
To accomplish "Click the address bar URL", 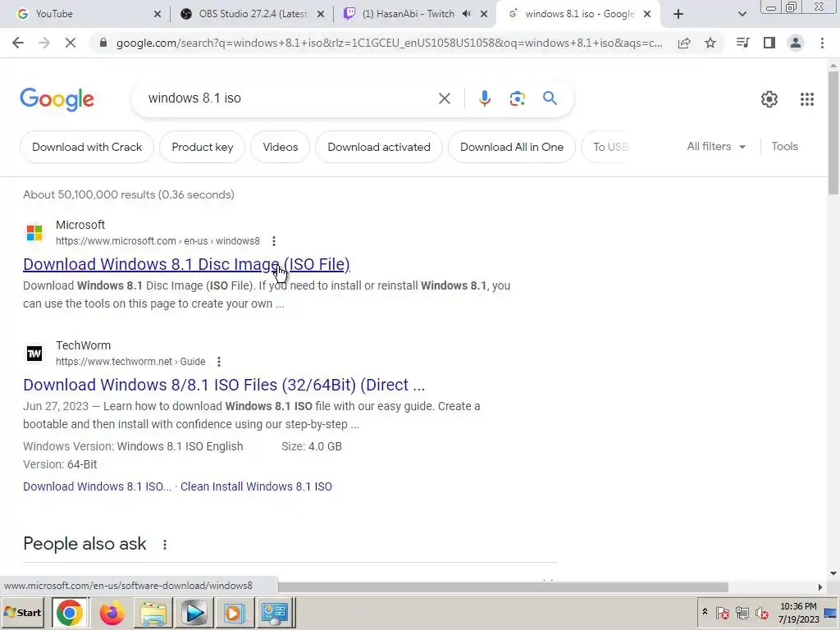I will (x=389, y=43).
